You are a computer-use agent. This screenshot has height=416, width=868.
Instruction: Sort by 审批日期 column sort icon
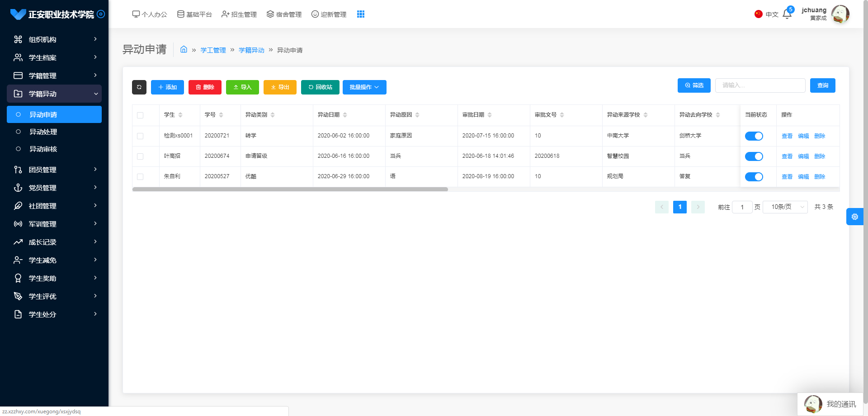point(490,115)
